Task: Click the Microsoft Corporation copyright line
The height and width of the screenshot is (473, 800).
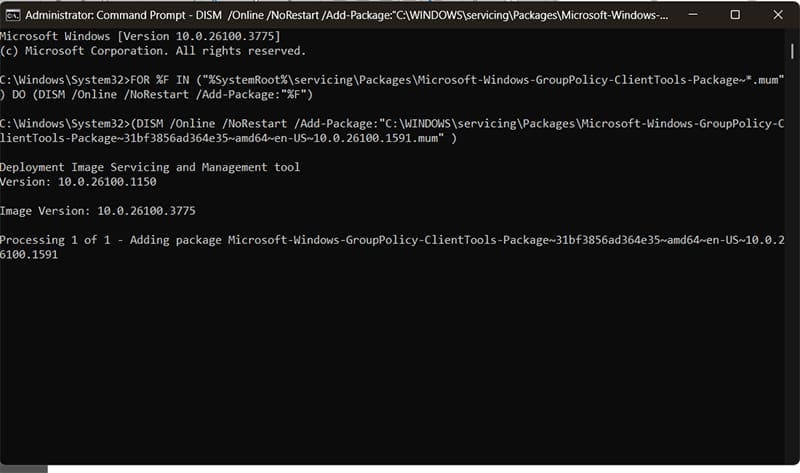Action: tap(153, 51)
